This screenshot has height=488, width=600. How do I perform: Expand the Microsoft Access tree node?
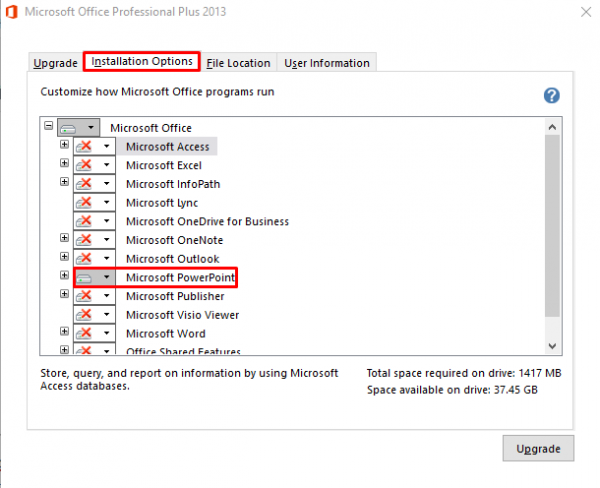(64, 145)
